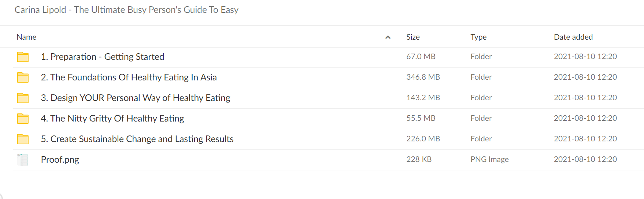Open 2. The Foundations Of Healthy Eating In Asia
644x199 pixels.
(x=129, y=77)
